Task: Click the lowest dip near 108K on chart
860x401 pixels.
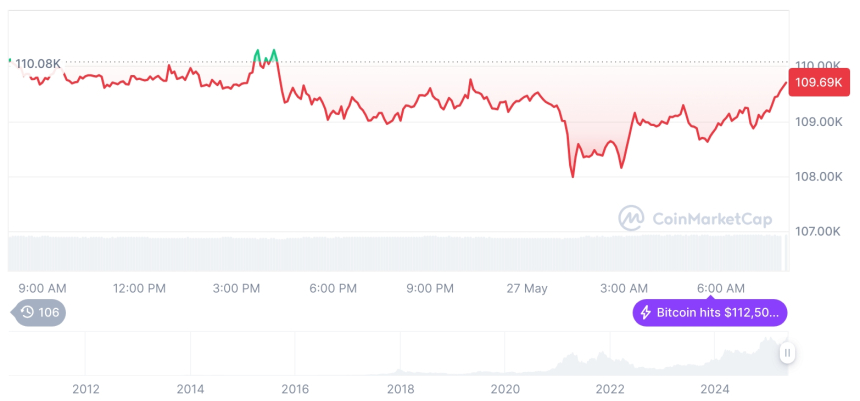Action: tap(573, 176)
